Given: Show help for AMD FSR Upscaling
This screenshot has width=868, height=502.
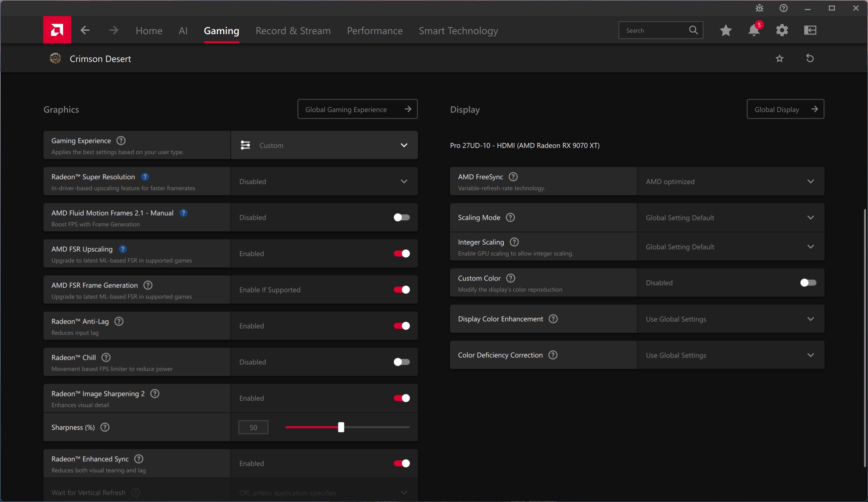Looking at the screenshot, I should tap(123, 249).
